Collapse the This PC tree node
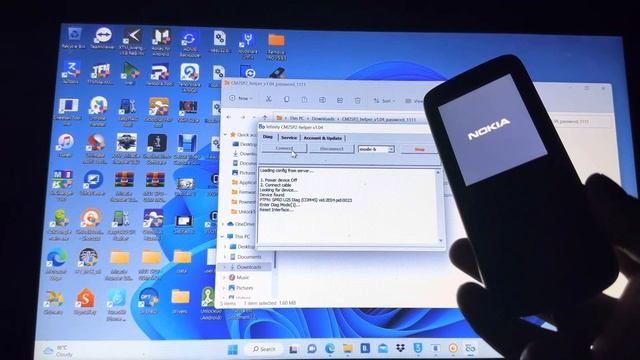The width and height of the screenshot is (640, 360). [x=223, y=236]
